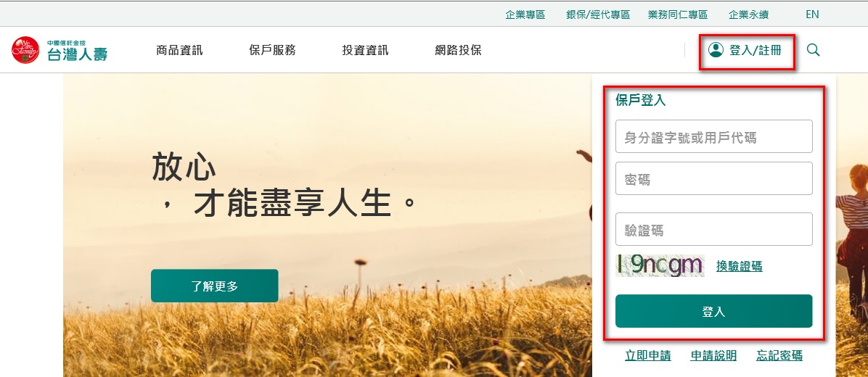Open the 保戶服務 menu
This screenshot has width=868, height=377.
272,50
